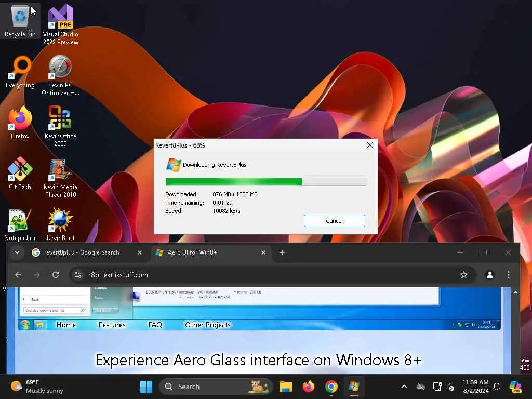The image size is (532, 399).
Task: Bookmark this page with the star
Action: (464, 275)
